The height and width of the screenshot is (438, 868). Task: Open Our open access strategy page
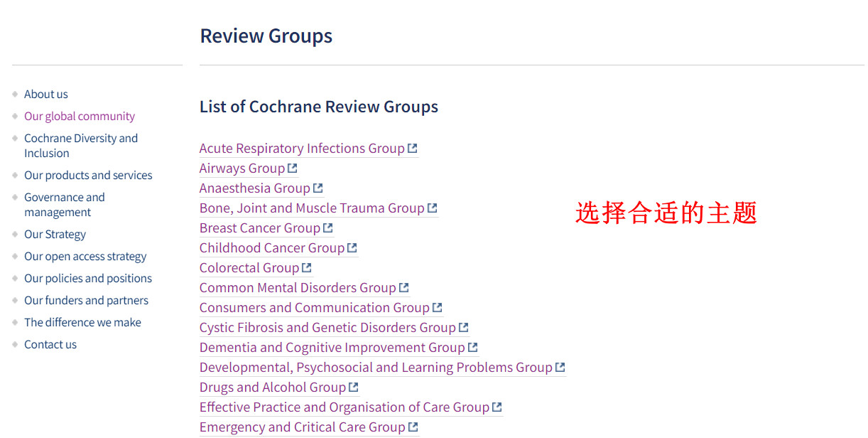(85, 256)
